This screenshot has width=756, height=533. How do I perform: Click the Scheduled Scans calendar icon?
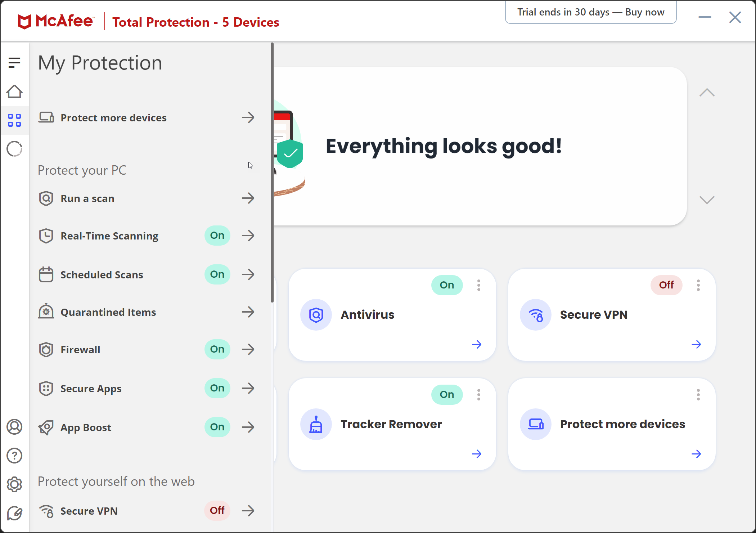[x=46, y=274]
